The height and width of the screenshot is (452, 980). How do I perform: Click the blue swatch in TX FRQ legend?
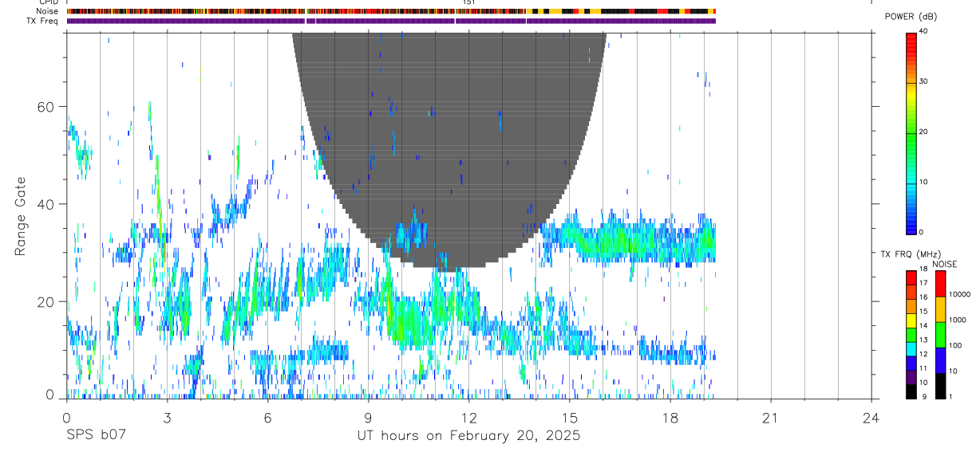click(911, 363)
